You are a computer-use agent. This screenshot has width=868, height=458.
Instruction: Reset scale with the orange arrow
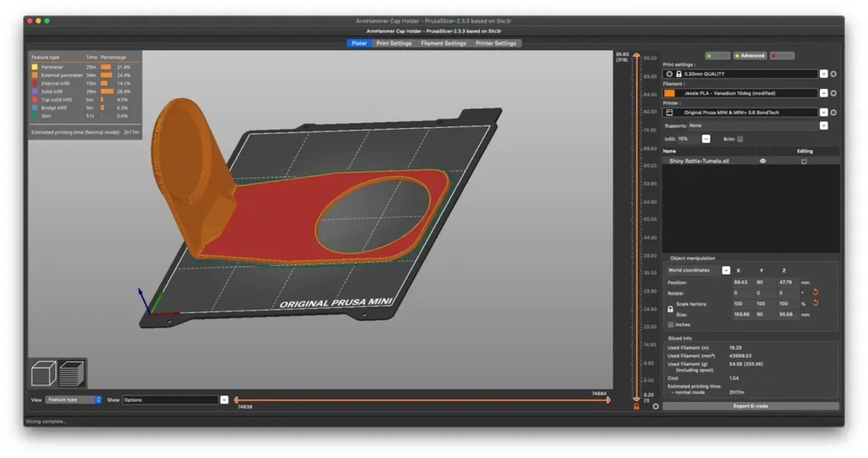click(816, 303)
